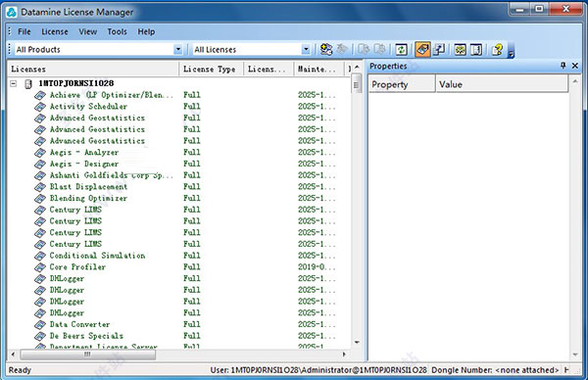The image size is (588, 380).
Task: Click the horizontal scrollbar left arrow
Action: (13, 355)
